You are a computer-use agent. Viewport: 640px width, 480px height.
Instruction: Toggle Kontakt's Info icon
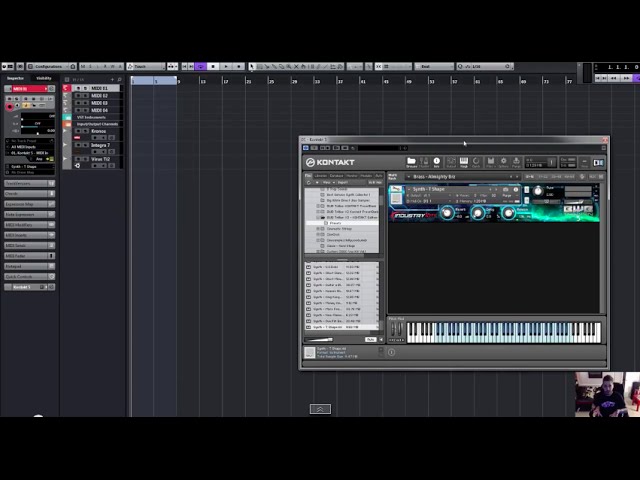[x=436, y=162]
